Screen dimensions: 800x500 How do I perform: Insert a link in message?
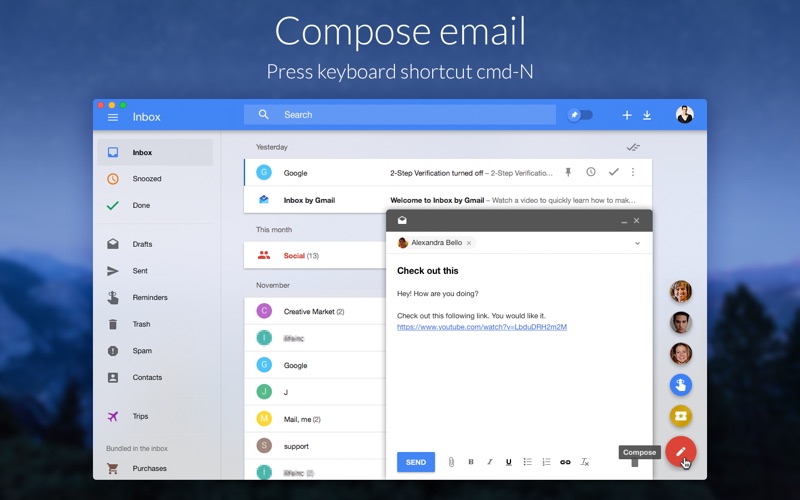pyautogui.click(x=565, y=462)
